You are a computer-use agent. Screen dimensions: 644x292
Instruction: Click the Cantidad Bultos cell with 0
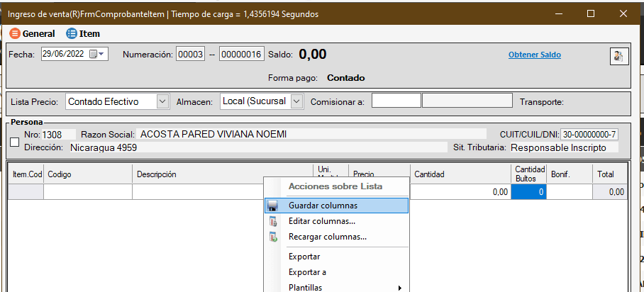click(x=528, y=191)
